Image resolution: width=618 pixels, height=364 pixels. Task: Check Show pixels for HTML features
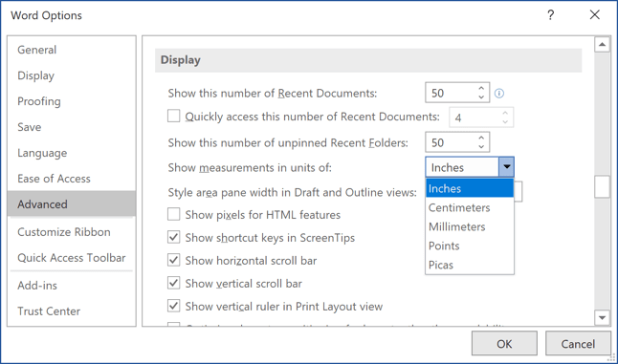174,214
